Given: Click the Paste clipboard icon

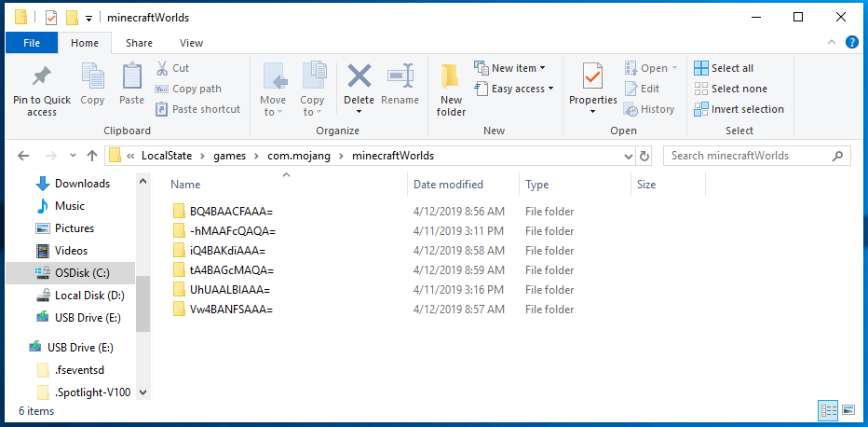Looking at the screenshot, I should pos(131,76).
